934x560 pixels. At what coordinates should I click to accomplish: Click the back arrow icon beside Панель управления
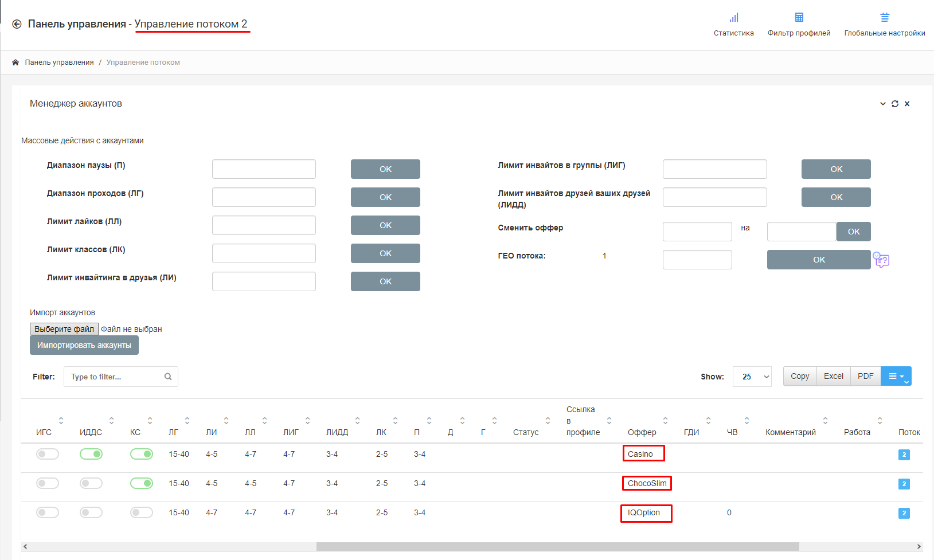[17, 24]
